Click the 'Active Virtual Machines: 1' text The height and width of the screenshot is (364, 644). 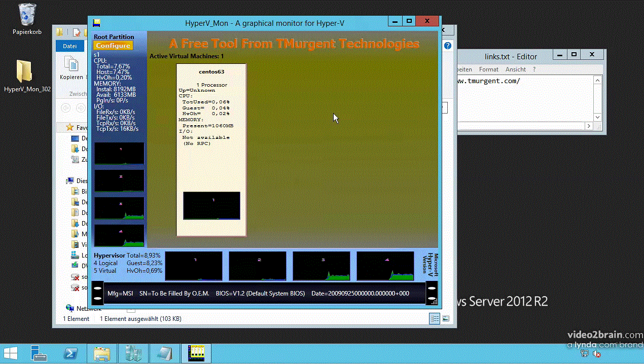[187, 56]
